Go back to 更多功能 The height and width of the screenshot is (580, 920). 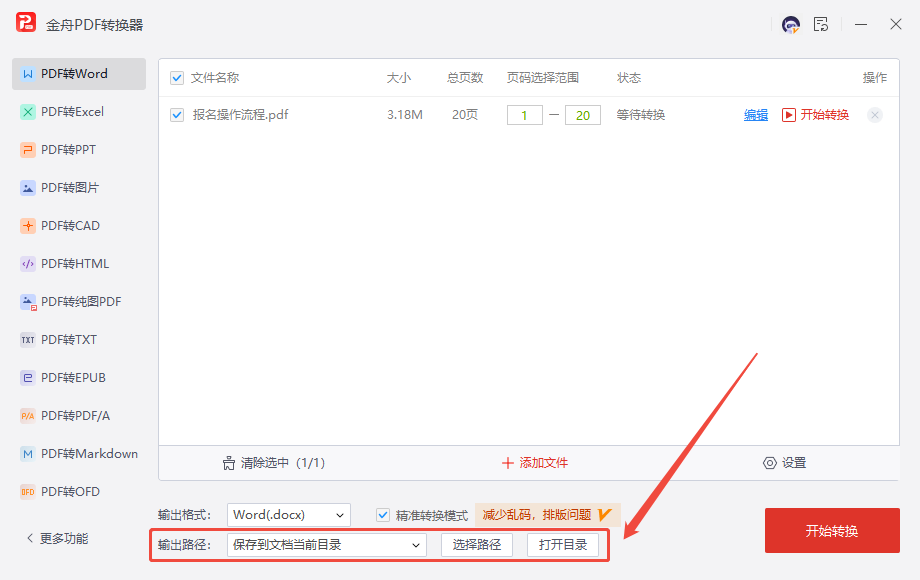(58, 538)
